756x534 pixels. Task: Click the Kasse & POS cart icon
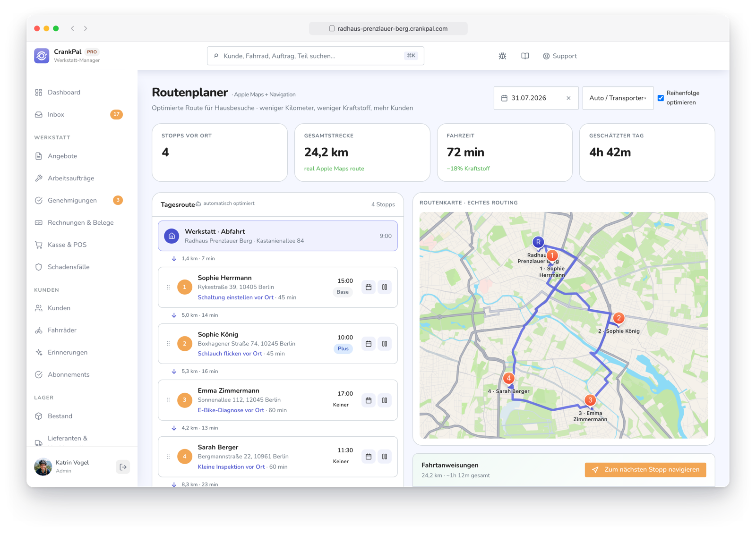pyautogui.click(x=39, y=245)
